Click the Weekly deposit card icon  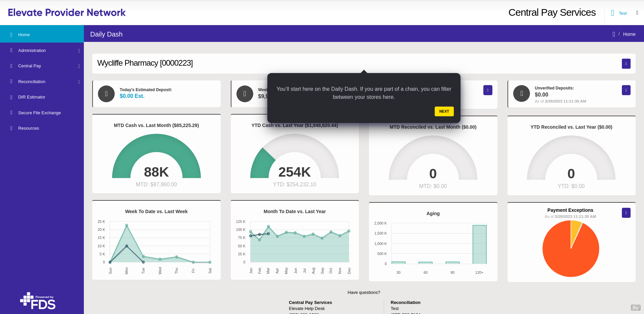pyautogui.click(x=245, y=94)
